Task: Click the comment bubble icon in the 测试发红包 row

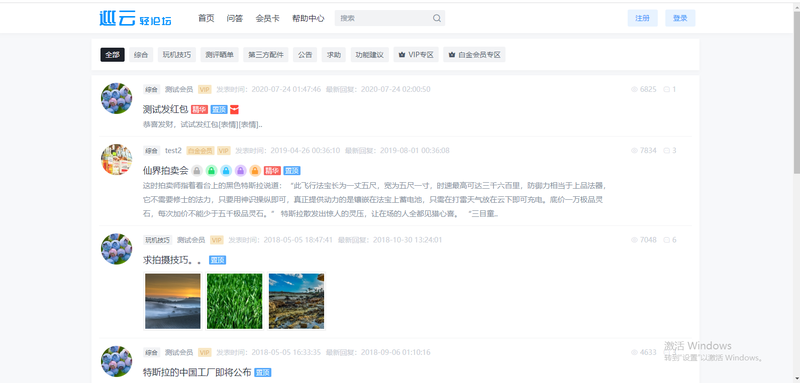Action: (x=666, y=89)
